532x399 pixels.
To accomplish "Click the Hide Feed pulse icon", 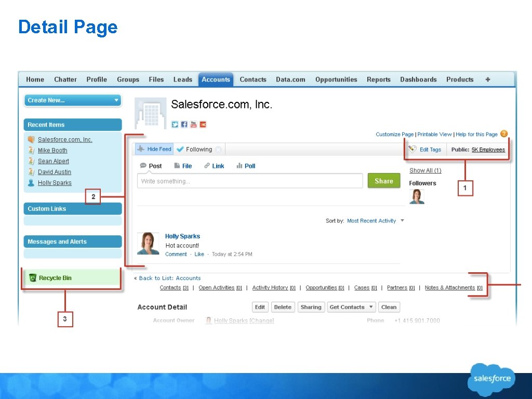I will click(x=141, y=149).
